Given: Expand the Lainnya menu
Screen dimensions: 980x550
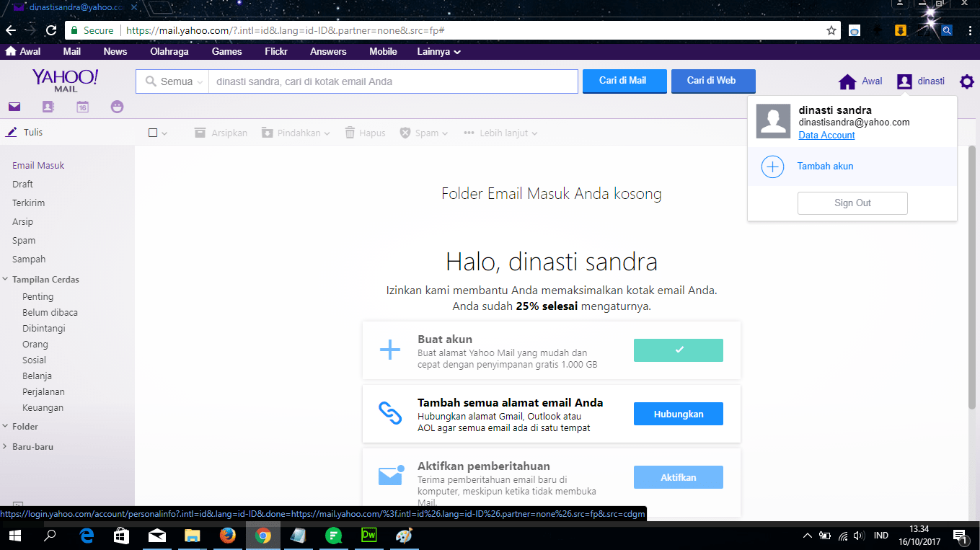Looking at the screenshot, I should tap(439, 52).
